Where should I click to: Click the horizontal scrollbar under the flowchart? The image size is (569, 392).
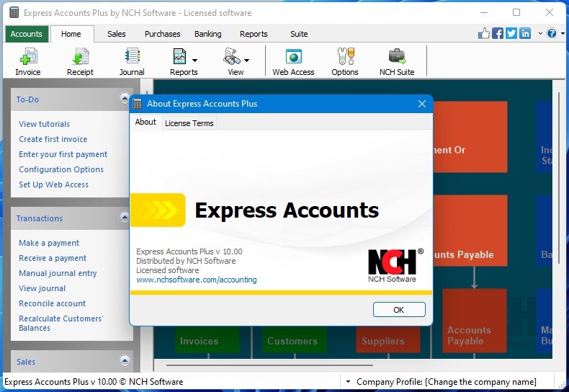pyautogui.click(x=269, y=365)
